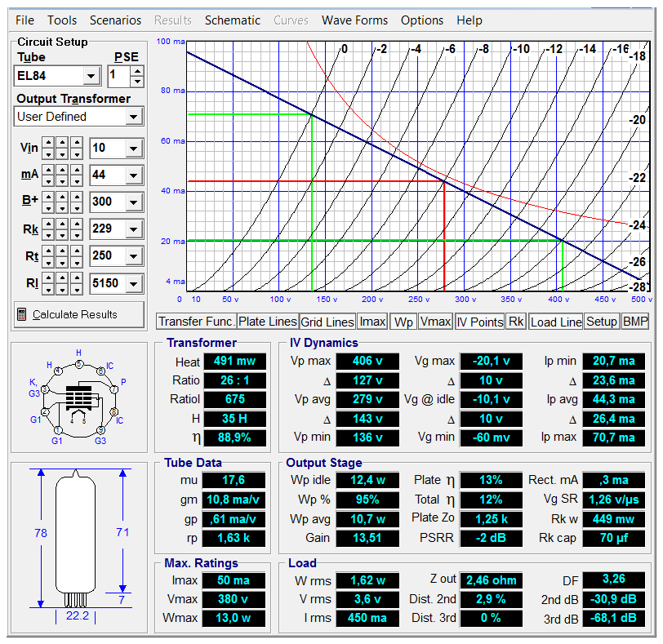Click the Transfer Func. button
This screenshot has height=644, width=663.
pyautogui.click(x=196, y=322)
